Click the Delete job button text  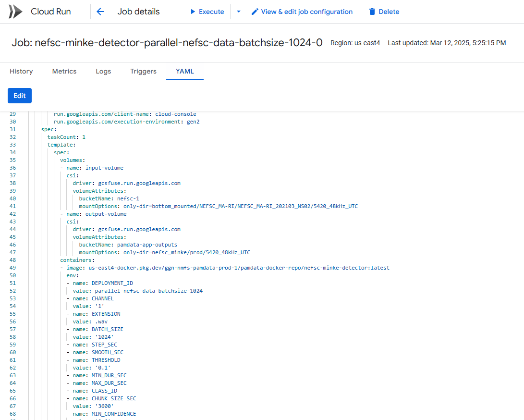[389, 12]
